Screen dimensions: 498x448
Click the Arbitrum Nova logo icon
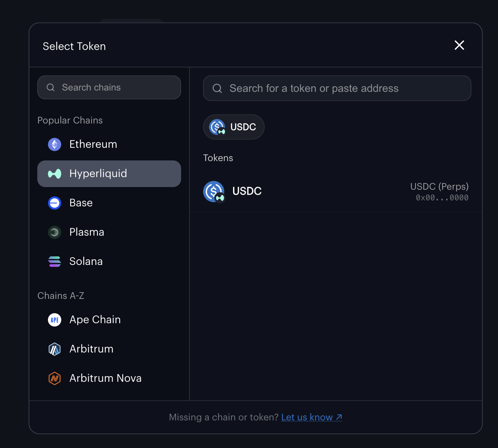coord(55,378)
